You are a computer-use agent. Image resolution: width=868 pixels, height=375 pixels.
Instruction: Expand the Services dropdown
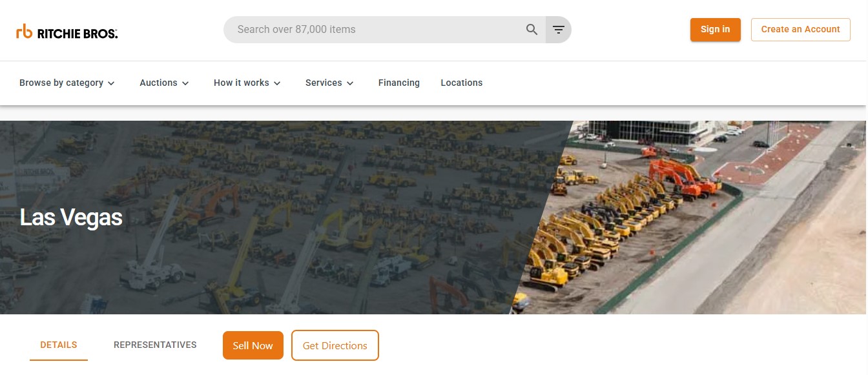click(x=323, y=83)
